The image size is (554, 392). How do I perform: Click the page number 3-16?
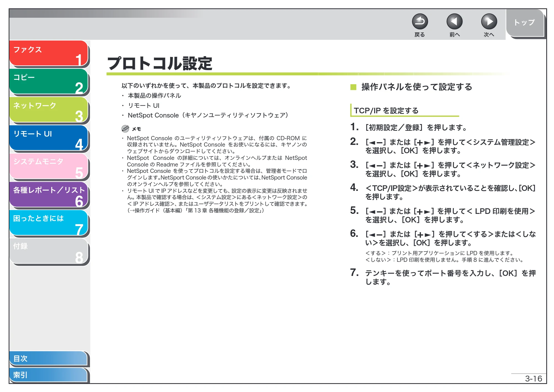[x=534, y=378]
